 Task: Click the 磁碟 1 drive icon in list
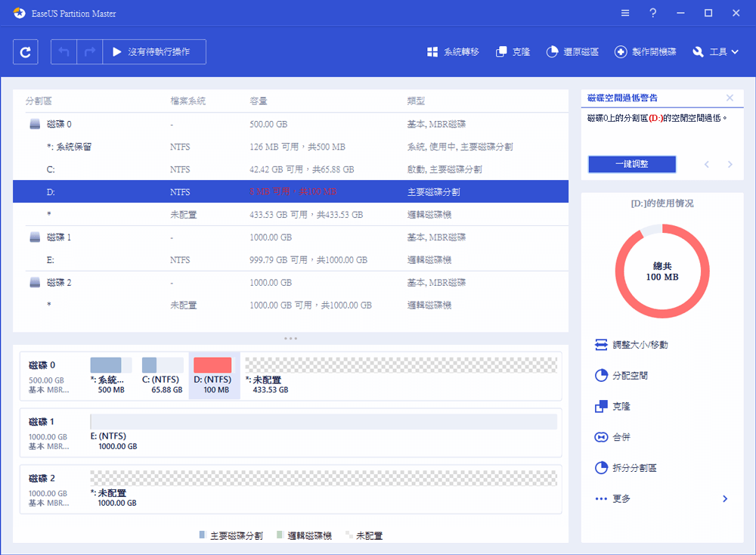point(35,237)
